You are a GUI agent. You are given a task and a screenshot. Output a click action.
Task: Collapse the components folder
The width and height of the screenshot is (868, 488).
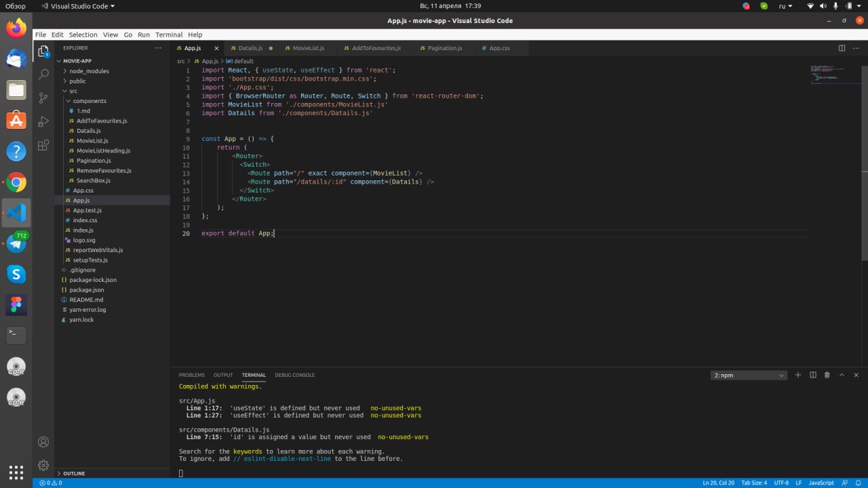coord(90,101)
